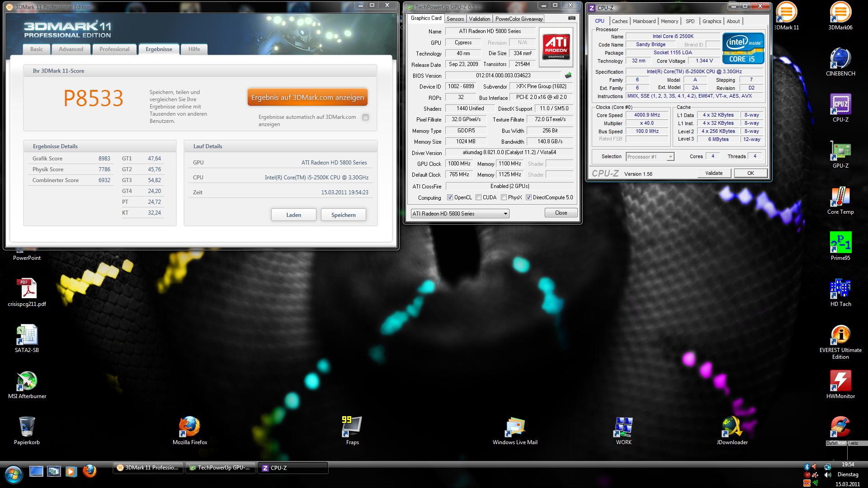The width and height of the screenshot is (868, 488).
Task: Expand the ATI Radeon HD 5800 Series dropdown
Action: click(x=505, y=214)
